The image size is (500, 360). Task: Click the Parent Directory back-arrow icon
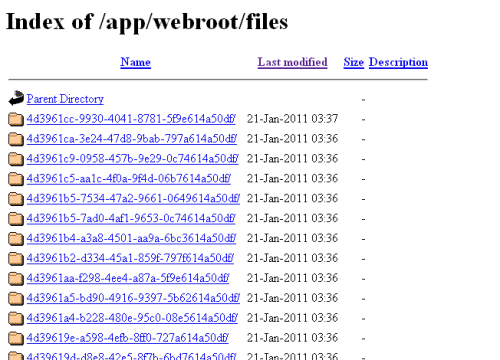click(16, 98)
